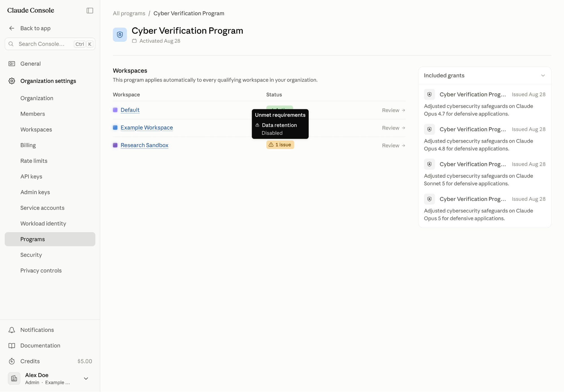Open the Alex Doe account dropdown chevron
The image size is (564, 392).
click(x=86, y=378)
